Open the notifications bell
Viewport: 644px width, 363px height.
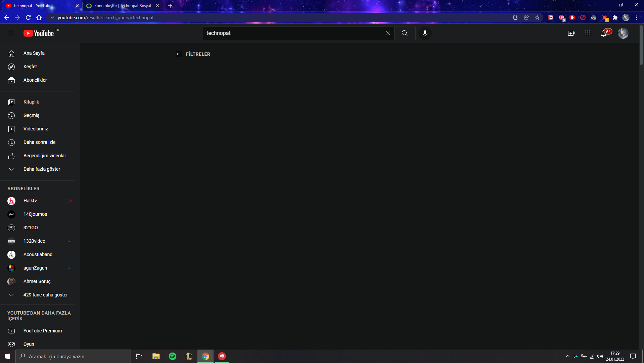[x=604, y=33]
